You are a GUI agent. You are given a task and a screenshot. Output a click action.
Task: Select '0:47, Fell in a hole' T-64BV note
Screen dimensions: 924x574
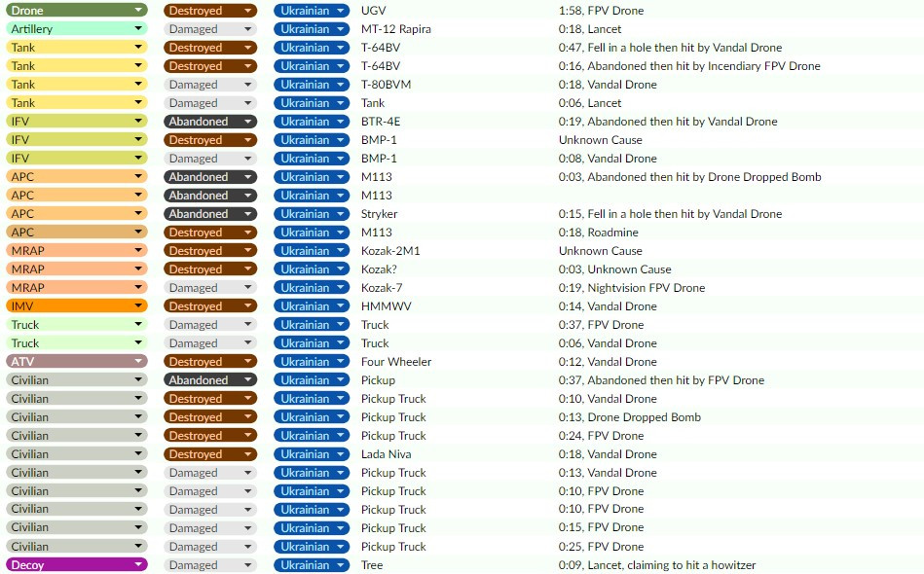click(x=670, y=47)
